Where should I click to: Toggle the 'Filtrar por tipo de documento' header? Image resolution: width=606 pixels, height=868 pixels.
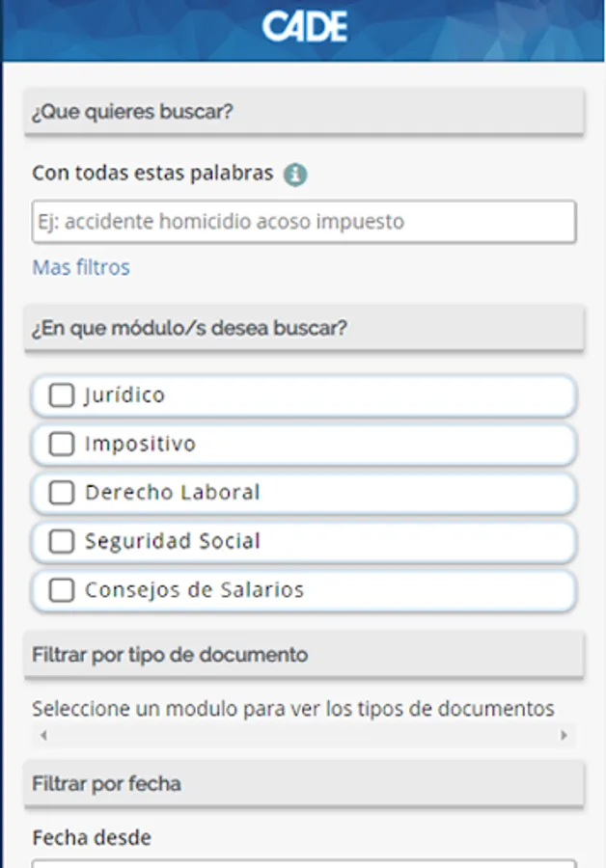304,655
